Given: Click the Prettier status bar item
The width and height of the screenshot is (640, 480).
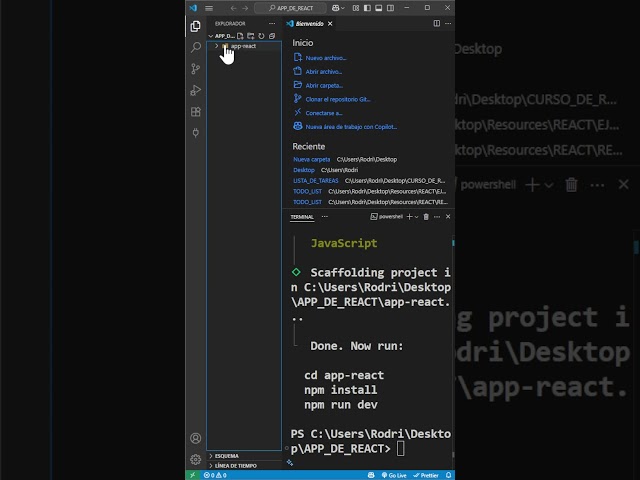Looking at the screenshot, I should (x=426, y=475).
